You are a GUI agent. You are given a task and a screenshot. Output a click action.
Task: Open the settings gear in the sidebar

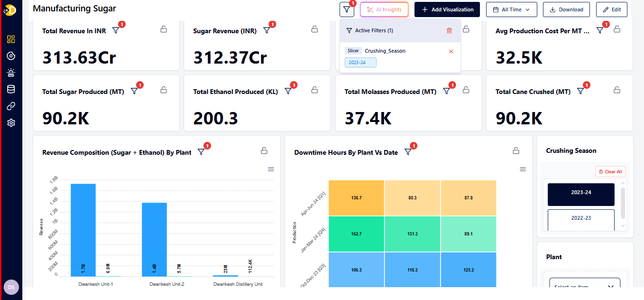[11, 123]
